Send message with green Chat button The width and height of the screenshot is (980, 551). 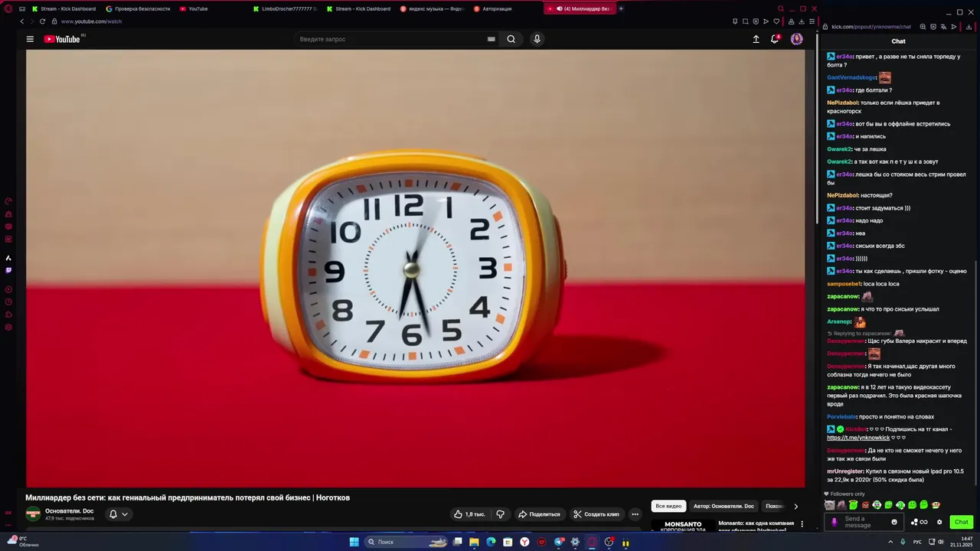tap(962, 522)
